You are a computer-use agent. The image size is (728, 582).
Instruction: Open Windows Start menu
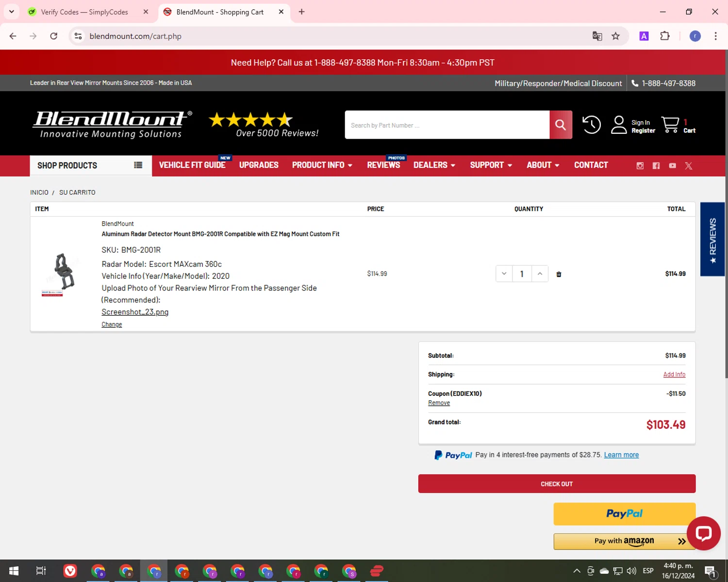click(x=14, y=571)
